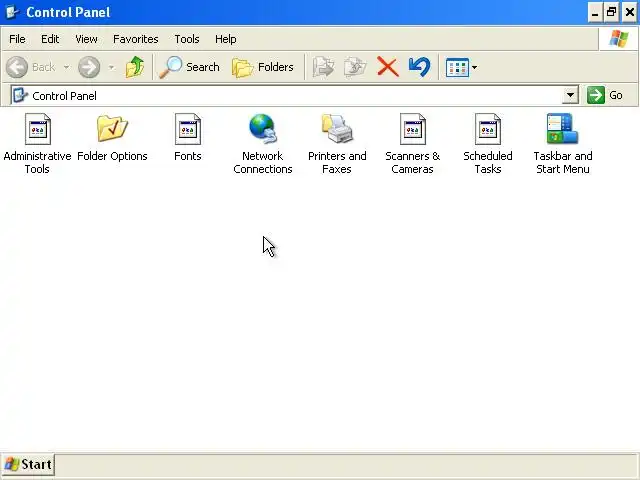Click the Search toolbar button
Image resolution: width=640 pixels, height=480 pixels.
pos(189,67)
